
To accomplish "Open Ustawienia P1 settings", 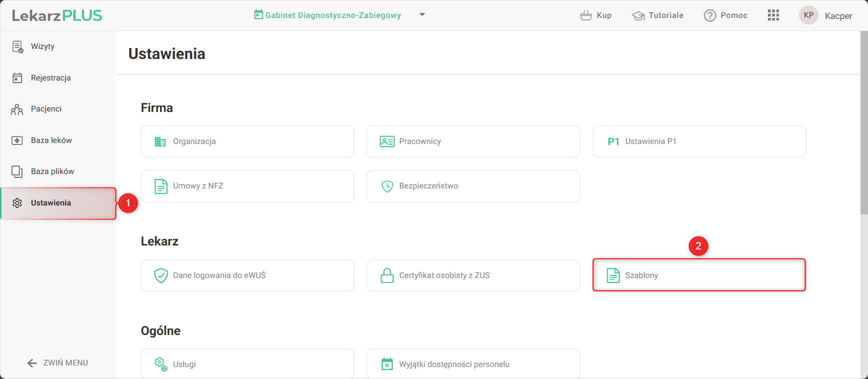I will pyautogui.click(x=699, y=141).
